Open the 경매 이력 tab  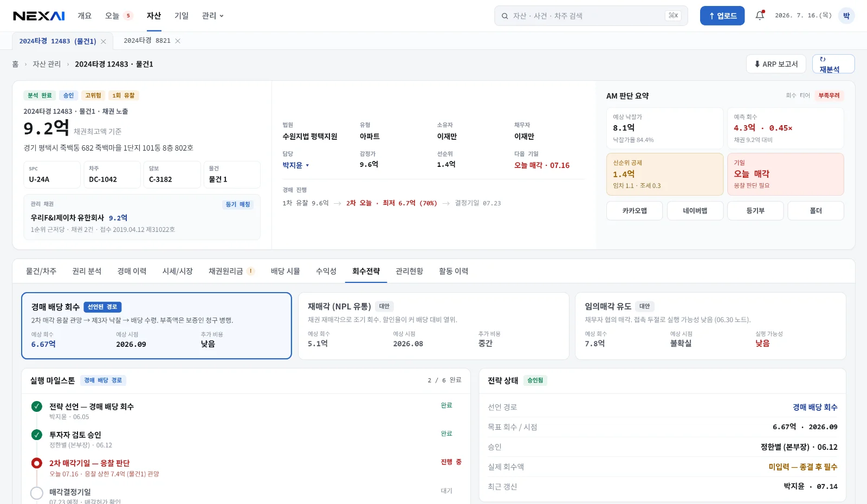pos(132,271)
